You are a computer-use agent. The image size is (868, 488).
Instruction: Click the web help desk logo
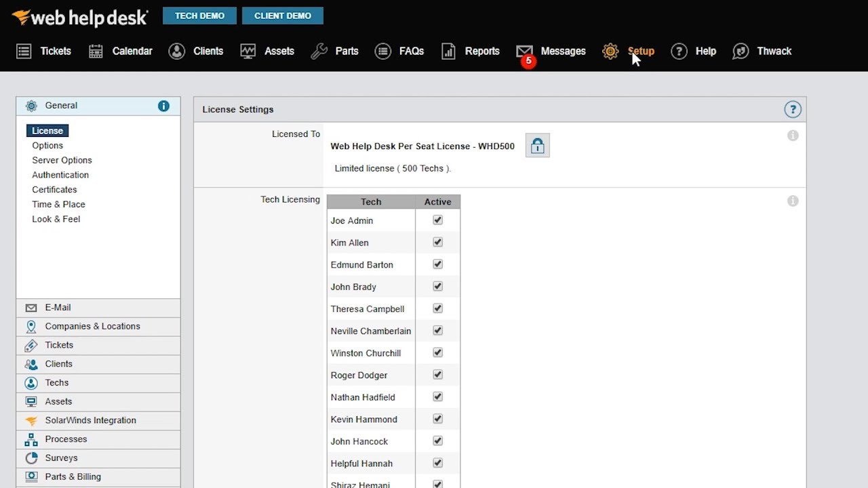tap(79, 18)
